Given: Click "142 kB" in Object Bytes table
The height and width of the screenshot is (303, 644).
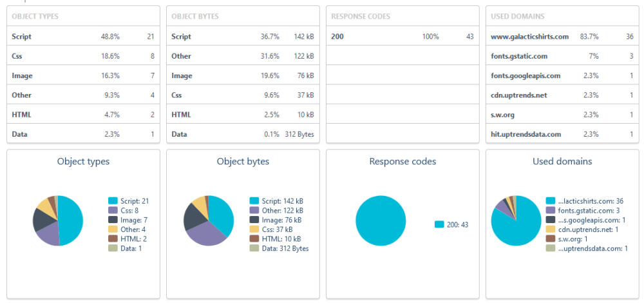Looking at the screenshot, I should pyautogui.click(x=303, y=37).
